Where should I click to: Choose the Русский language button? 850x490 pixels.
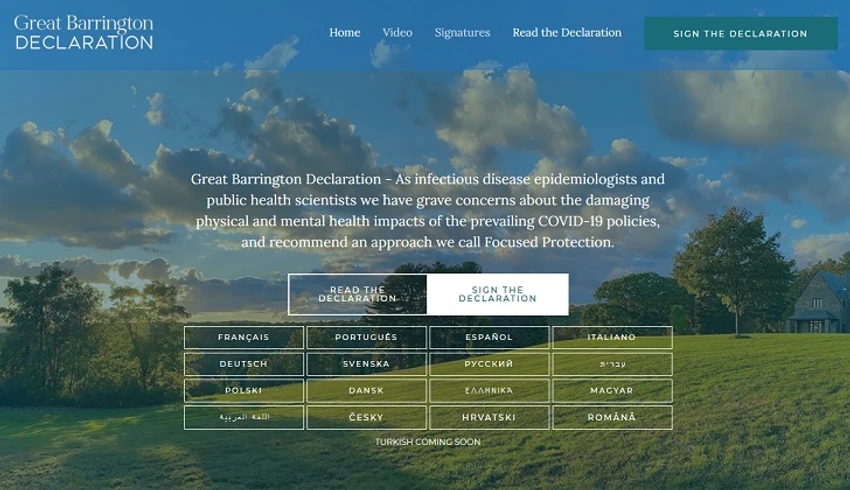(x=489, y=364)
